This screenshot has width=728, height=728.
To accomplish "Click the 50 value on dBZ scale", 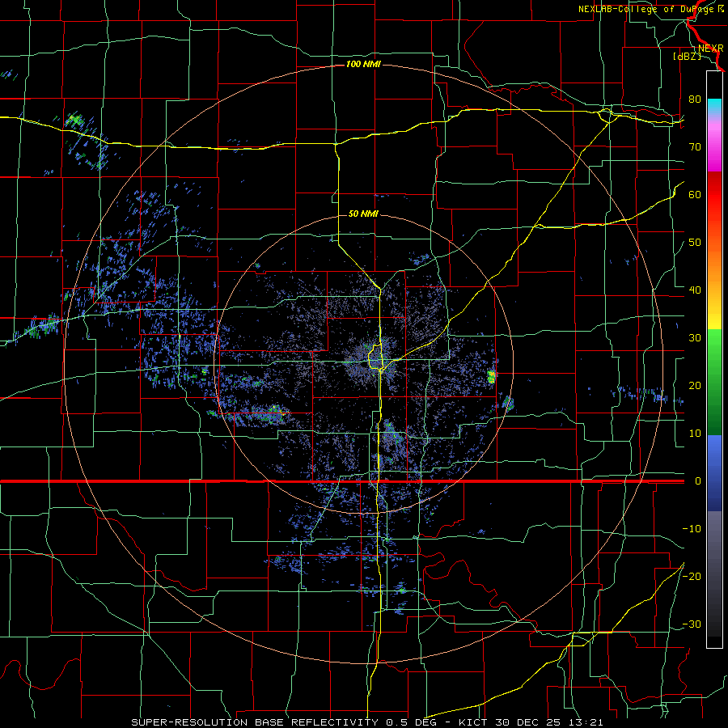I will [695, 243].
